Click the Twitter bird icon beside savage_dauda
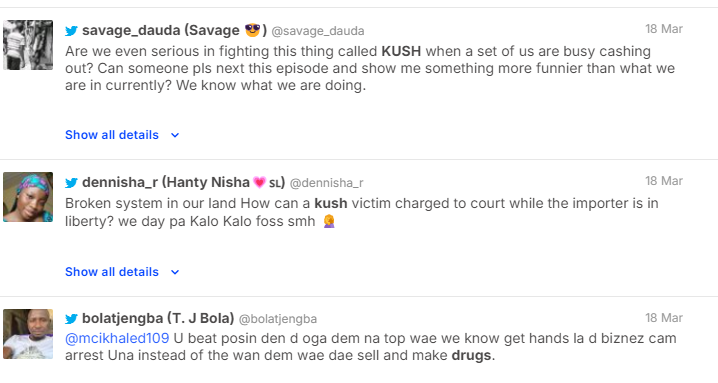 [71, 31]
